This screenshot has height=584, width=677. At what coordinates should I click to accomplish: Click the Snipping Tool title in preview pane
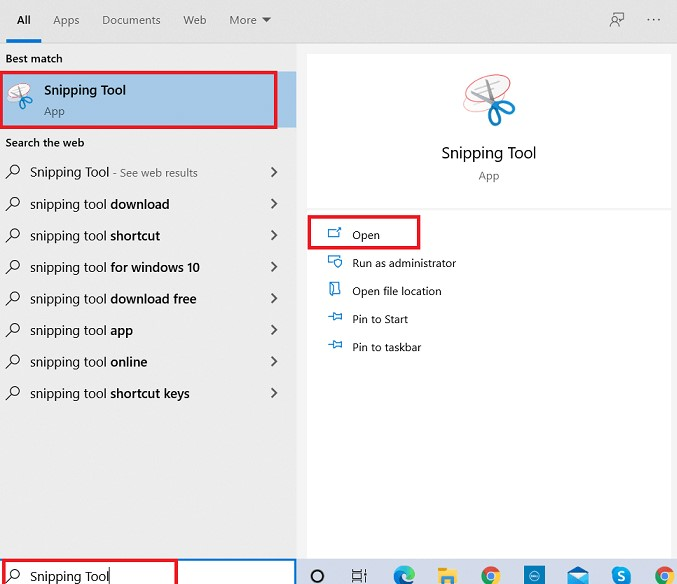click(489, 153)
